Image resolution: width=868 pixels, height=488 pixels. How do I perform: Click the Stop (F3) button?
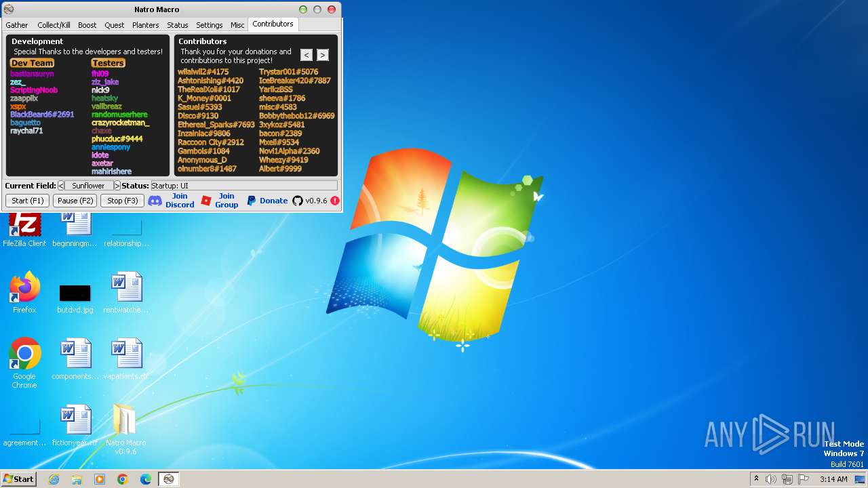[123, 201]
